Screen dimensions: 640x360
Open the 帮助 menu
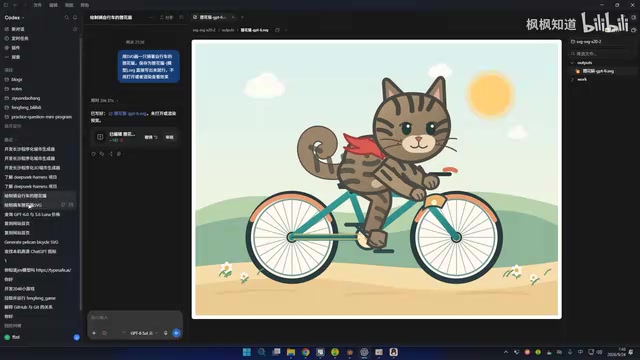click(x=84, y=5)
